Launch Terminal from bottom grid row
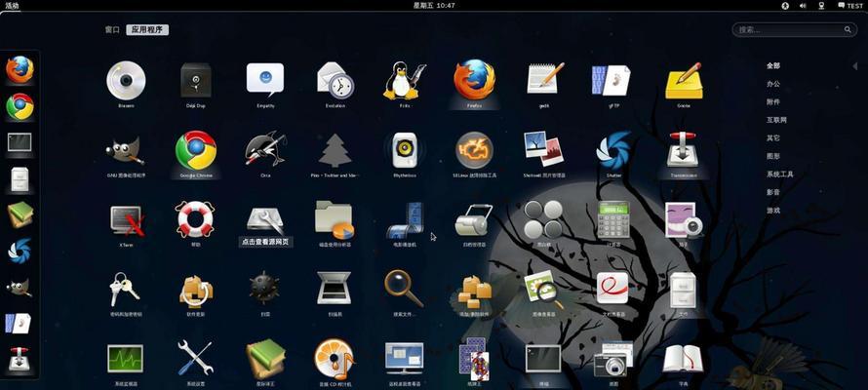 point(543,359)
